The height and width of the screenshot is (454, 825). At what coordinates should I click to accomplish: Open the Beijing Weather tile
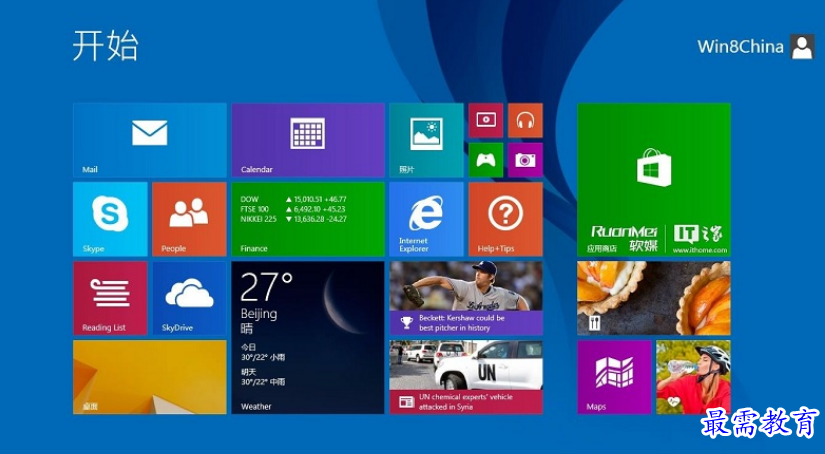308,338
